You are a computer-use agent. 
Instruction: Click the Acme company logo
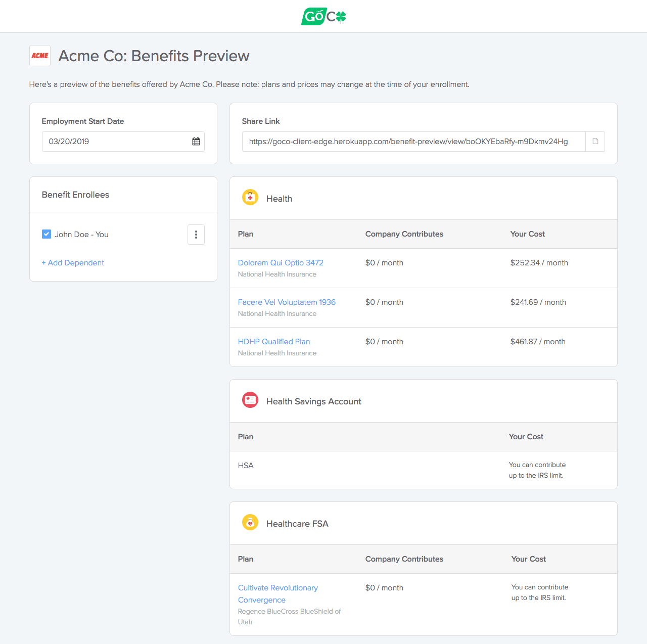(x=40, y=56)
